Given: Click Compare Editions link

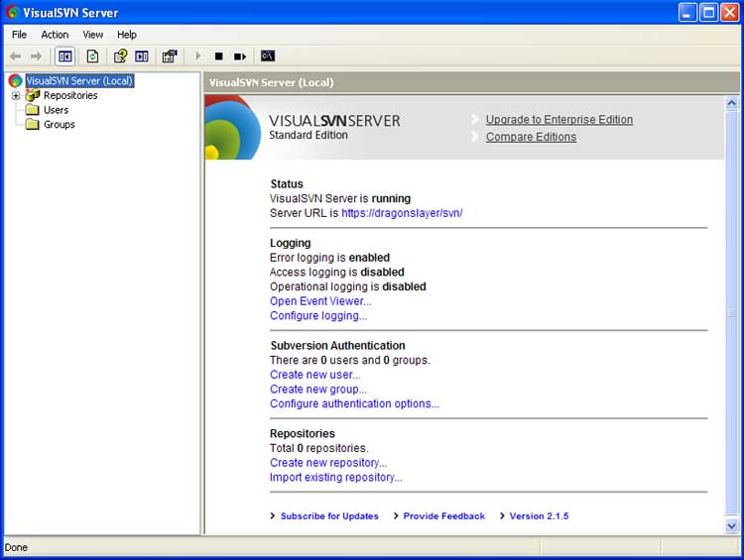Looking at the screenshot, I should pos(531,137).
